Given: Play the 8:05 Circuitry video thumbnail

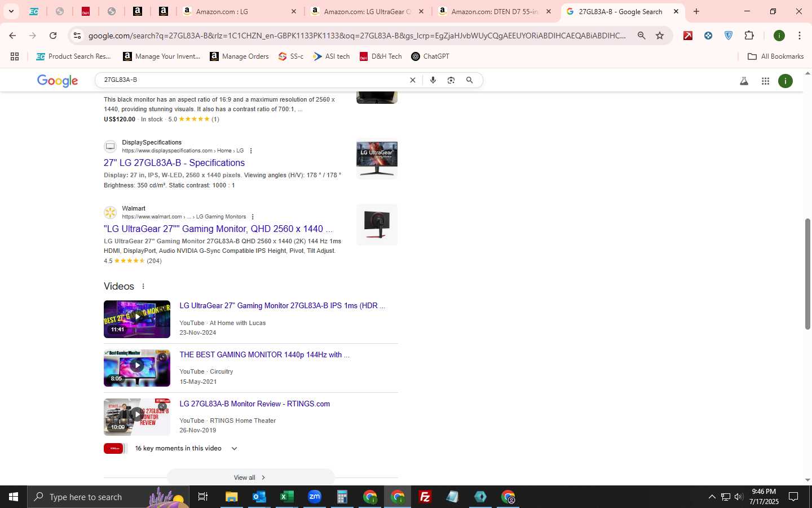Looking at the screenshot, I should click(x=137, y=368).
